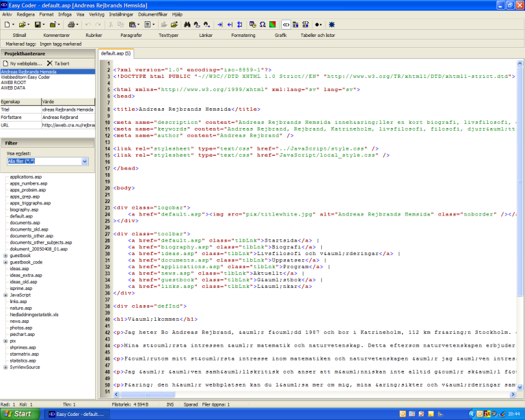The image size is (525, 420).
Task: Click the binoculars Find icon
Action: click(x=187, y=25)
